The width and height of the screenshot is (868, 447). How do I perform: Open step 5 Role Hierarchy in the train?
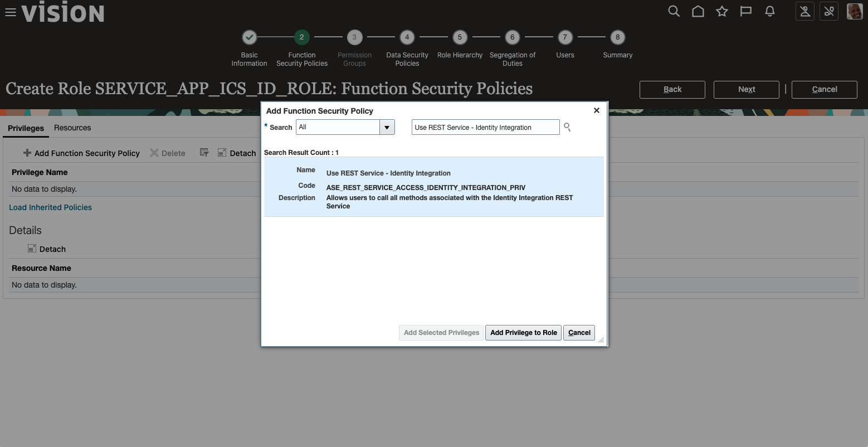pos(460,37)
